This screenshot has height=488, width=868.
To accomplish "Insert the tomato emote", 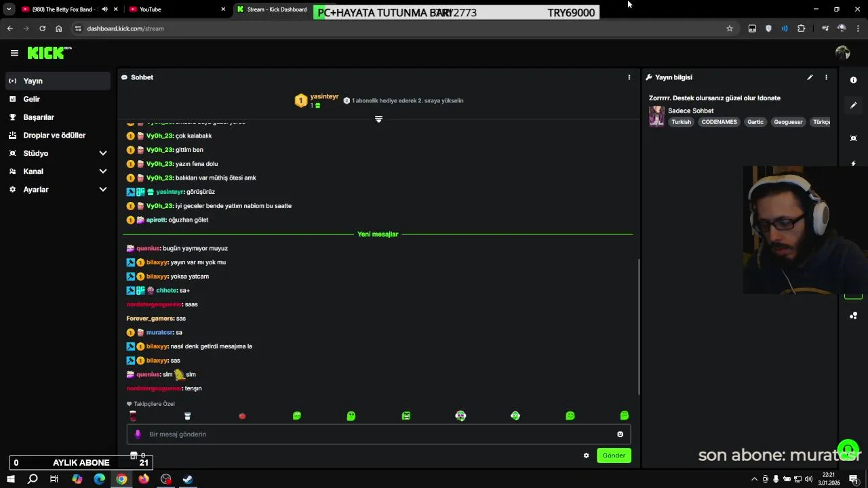I will (242, 416).
